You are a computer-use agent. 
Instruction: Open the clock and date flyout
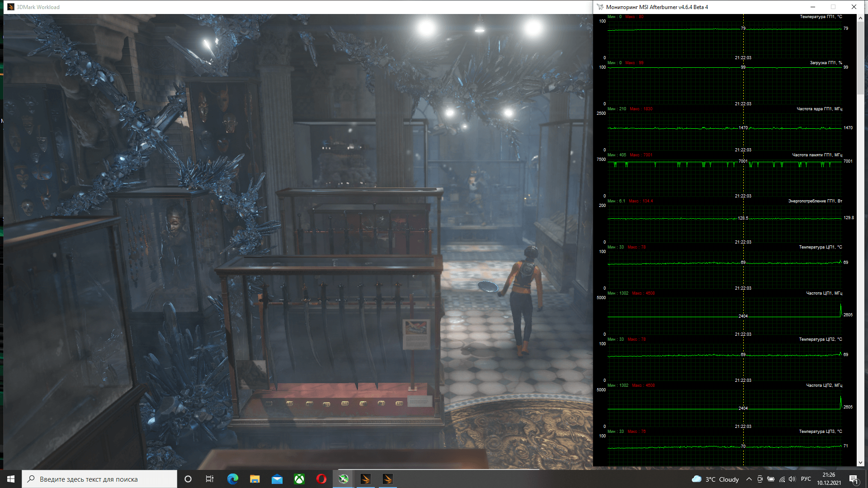(829, 479)
